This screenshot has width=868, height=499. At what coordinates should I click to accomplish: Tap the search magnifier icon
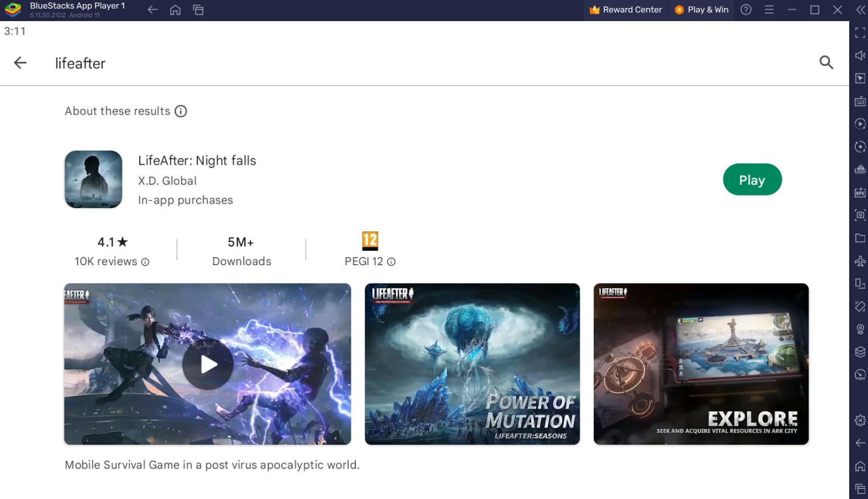coord(826,63)
